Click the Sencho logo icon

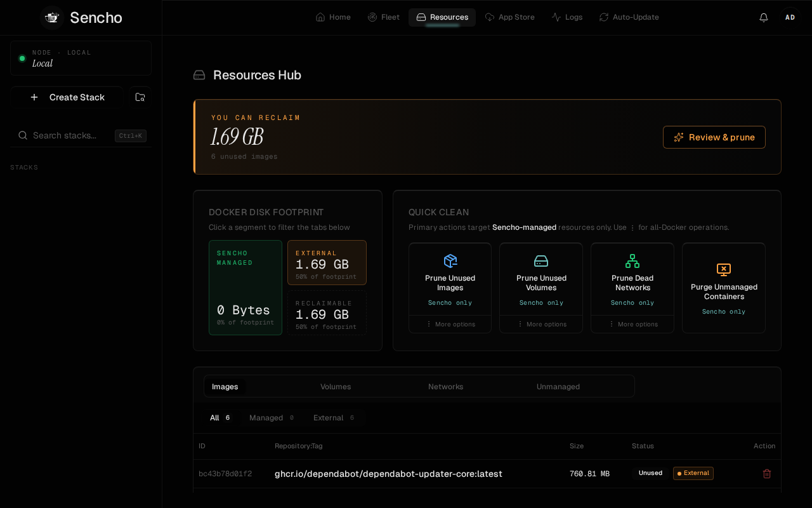[x=52, y=18]
